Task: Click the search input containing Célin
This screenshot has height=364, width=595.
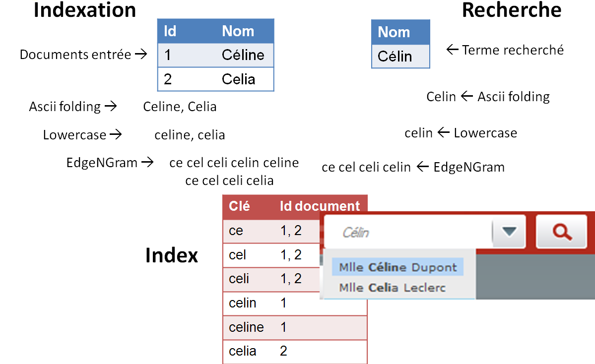Action: pyautogui.click(x=409, y=232)
